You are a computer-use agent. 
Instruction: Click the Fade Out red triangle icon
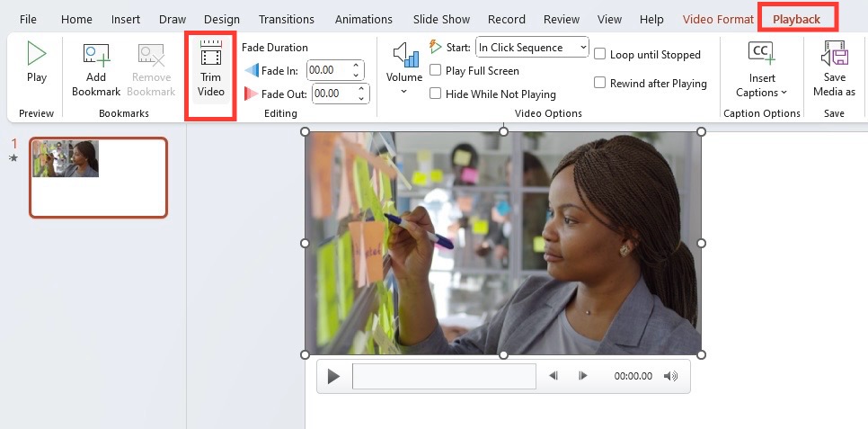[x=252, y=94]
